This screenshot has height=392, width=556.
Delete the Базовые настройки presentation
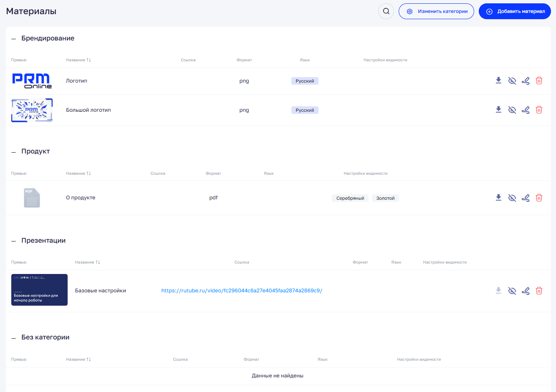tap(539, 291)
